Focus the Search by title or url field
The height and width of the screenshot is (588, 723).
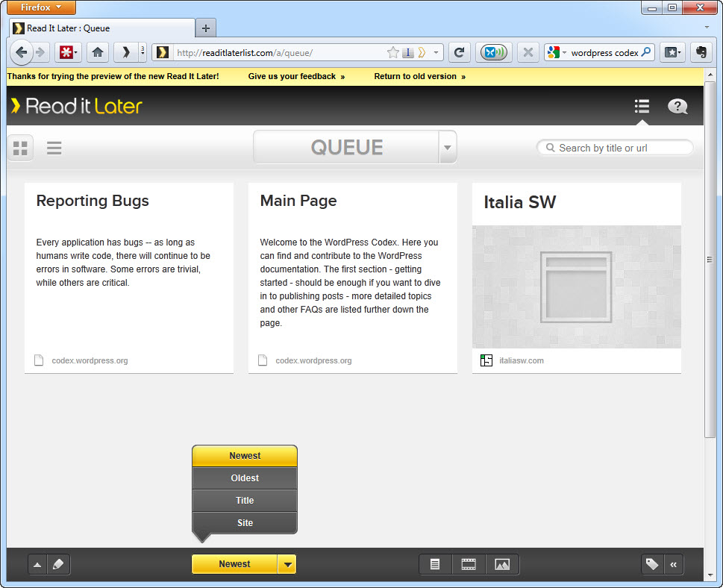[615, 148]
